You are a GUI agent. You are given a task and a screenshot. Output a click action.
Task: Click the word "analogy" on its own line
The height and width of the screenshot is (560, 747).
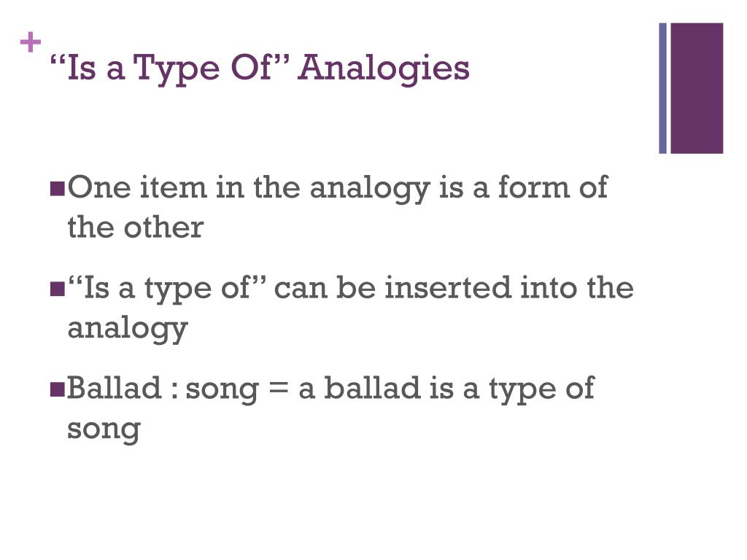pos(128,330)
